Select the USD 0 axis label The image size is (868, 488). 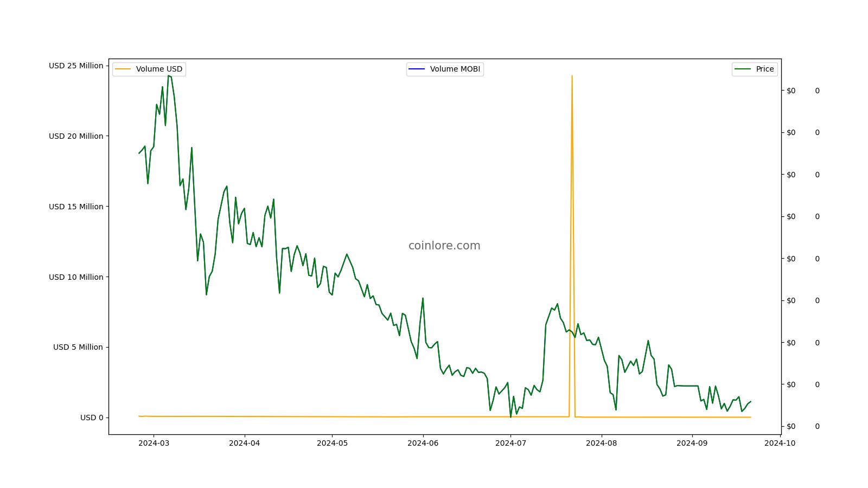click(x=92, y=418)
